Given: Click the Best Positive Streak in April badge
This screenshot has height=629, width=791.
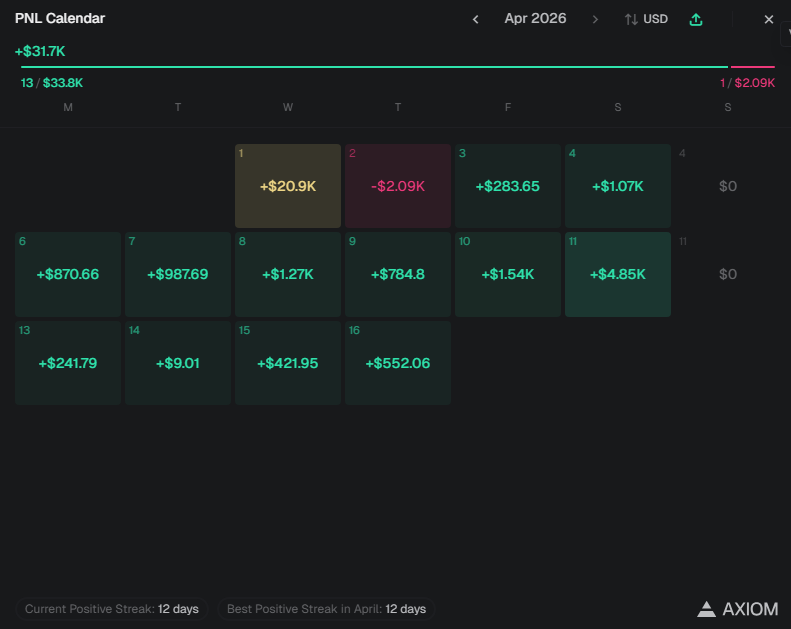Looking at the screenshot, I should click(326, 609).
